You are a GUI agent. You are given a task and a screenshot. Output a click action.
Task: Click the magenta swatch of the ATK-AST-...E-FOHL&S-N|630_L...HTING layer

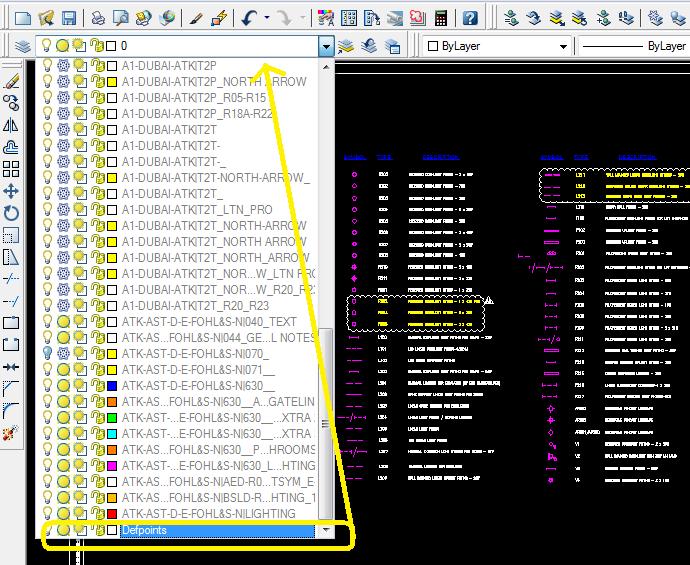point(112,466)
